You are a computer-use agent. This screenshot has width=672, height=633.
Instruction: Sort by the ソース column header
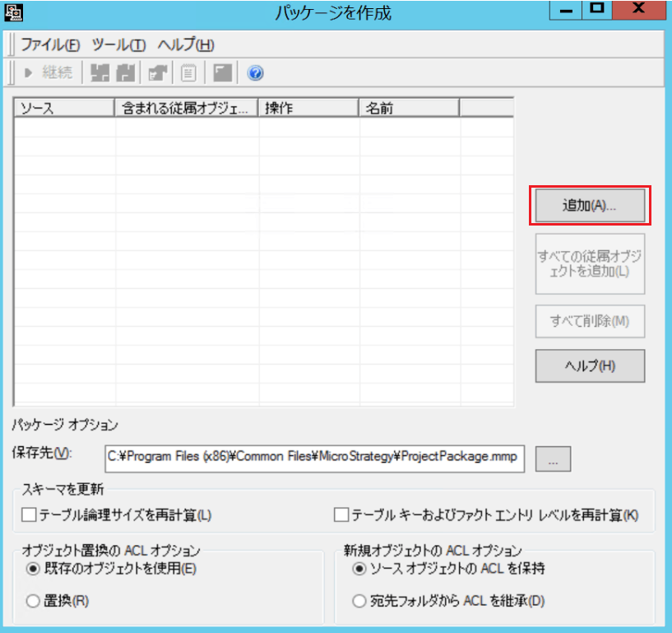pos(64,108)
